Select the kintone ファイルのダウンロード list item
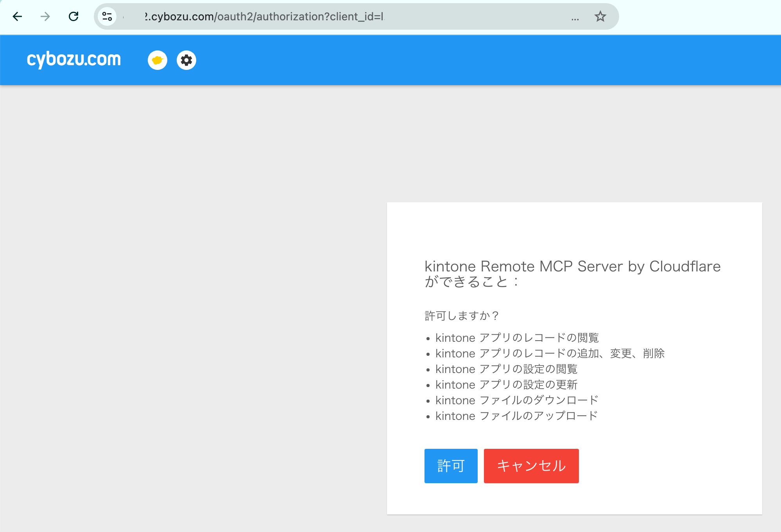Image resolution: width=781 pixels, height=532 pixels. click(x=516, y=400)
